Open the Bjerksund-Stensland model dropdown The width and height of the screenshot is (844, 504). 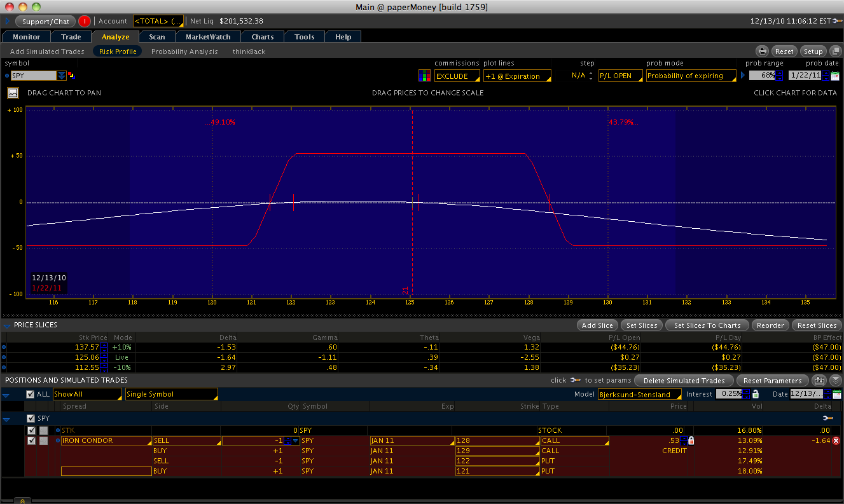(640, 394)
